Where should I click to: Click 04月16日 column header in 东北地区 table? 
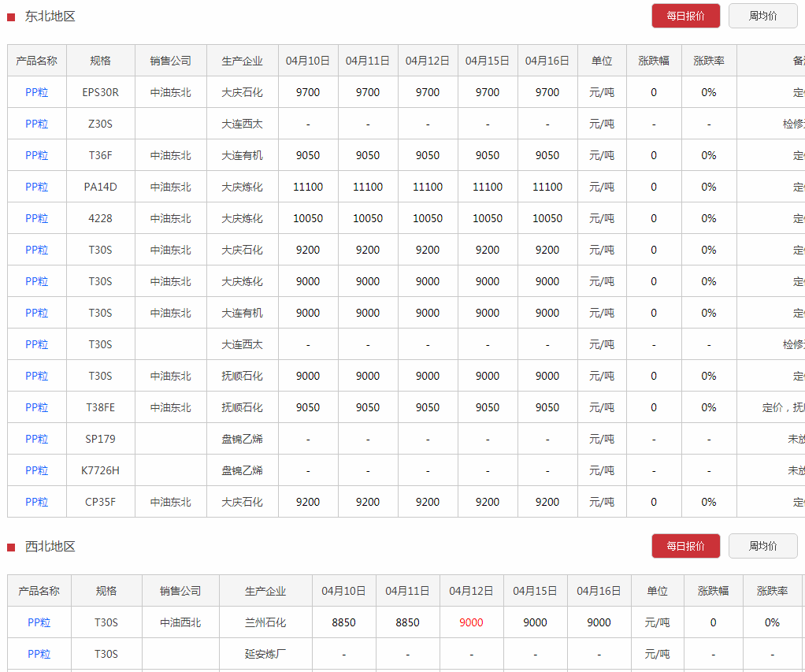pos(547,61)
